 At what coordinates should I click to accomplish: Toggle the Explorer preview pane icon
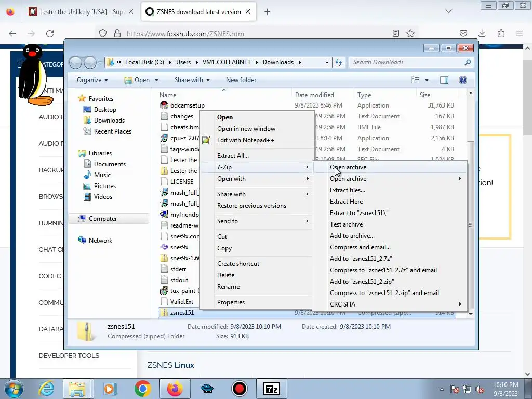444,79
